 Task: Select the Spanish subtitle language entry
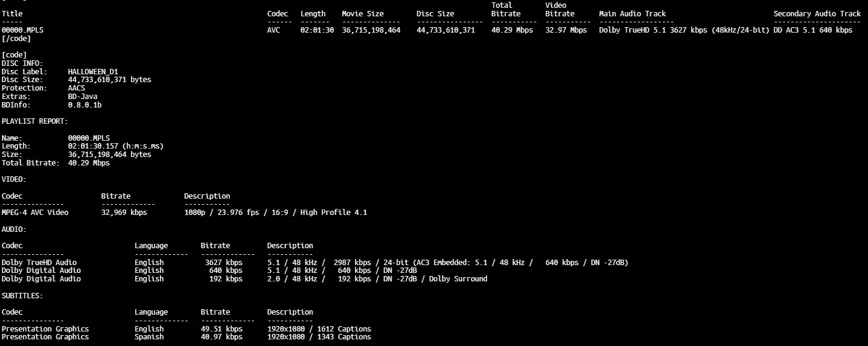coord(149,337)
